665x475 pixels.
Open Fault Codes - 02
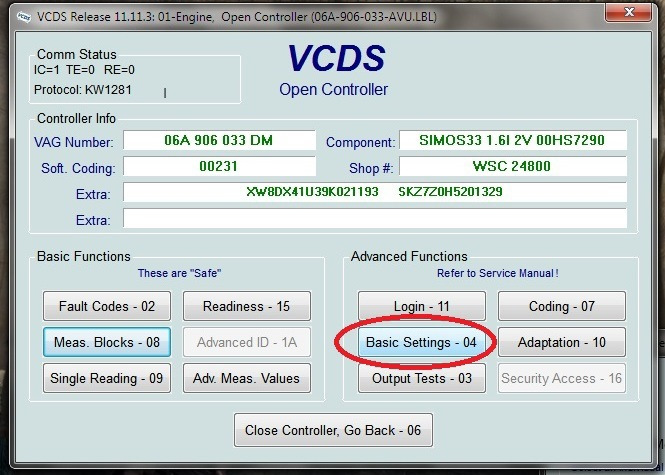107,306
